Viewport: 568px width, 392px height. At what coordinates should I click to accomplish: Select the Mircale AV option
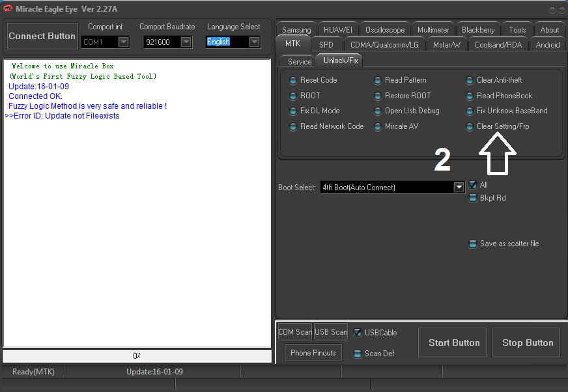[x=397, y=126]
